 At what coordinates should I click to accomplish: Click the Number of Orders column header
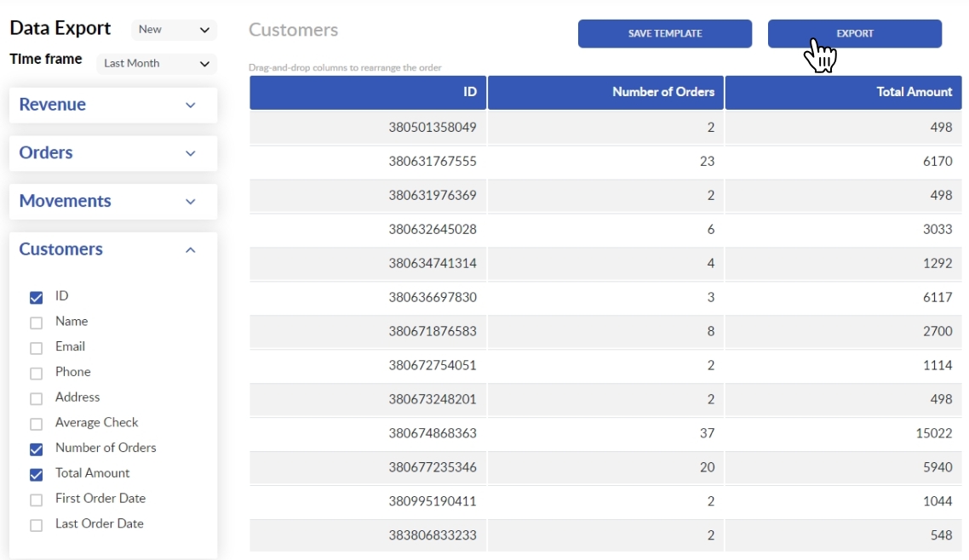point(605,93)
